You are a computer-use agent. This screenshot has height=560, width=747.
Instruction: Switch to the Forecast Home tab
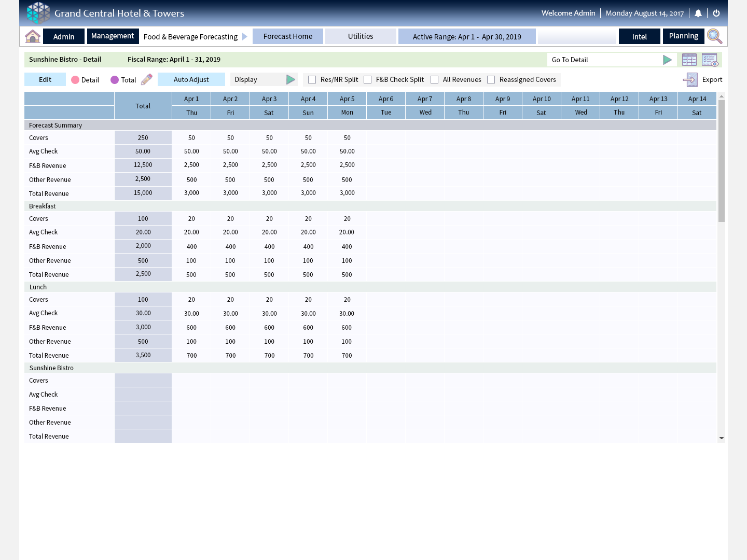[x=288, y=36]
